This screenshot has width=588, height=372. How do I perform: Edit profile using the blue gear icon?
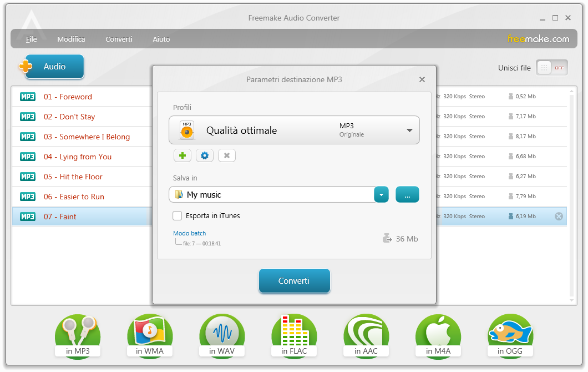click(x=205, y=155)
